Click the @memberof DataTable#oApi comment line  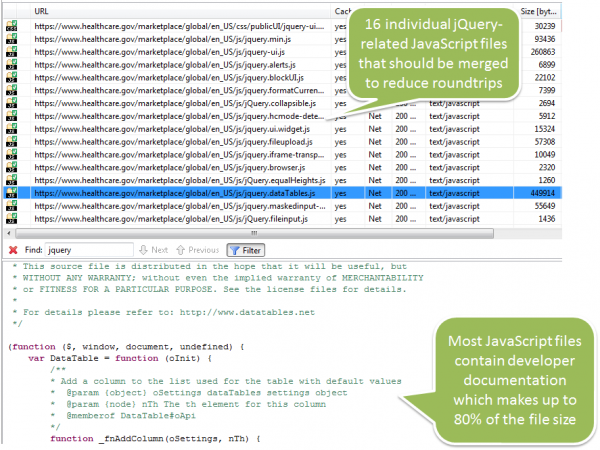point(124,416)
